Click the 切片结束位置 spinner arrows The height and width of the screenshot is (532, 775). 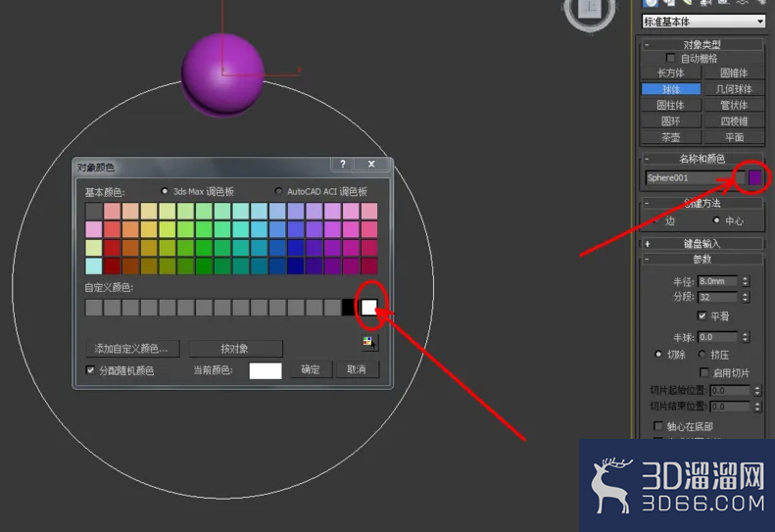[x=757, y=407]
